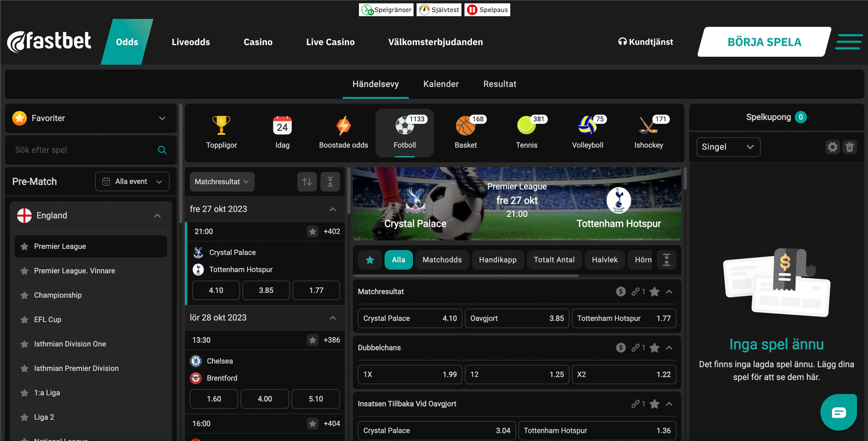This screenshot has height=441, width=868.
Task: Click the fastbet logo
Action: (x=49, y=42)
